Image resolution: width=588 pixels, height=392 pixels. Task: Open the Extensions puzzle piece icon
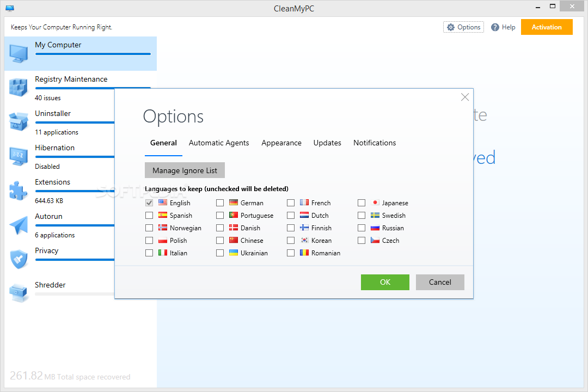click(19, 191)
